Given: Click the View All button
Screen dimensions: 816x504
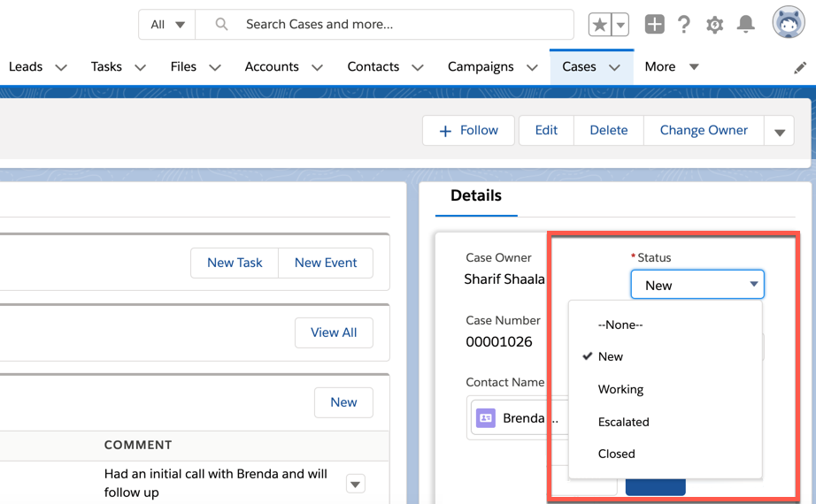Looking at the screenshot, I should [334, 332].
